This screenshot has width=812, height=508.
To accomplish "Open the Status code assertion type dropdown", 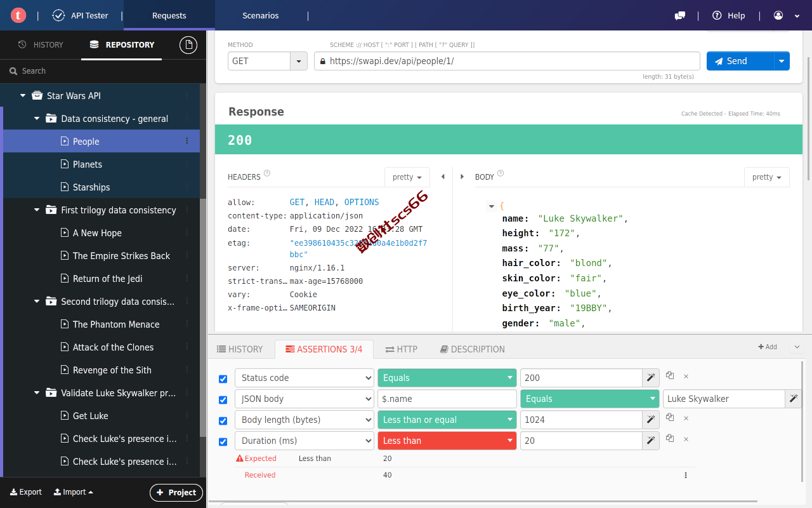I will [x=304, y=378].
